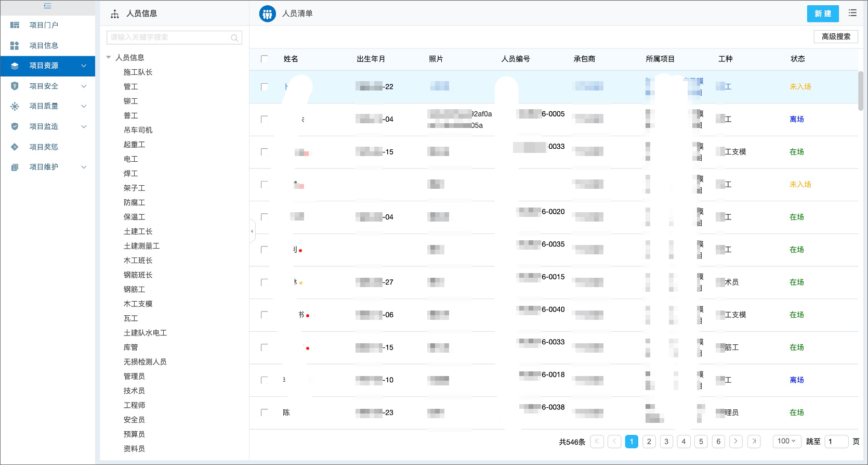Image resolution: width=868 pixels, height=465 pixels.
Task: Click the current page 1 button
Action: point(632,441)
